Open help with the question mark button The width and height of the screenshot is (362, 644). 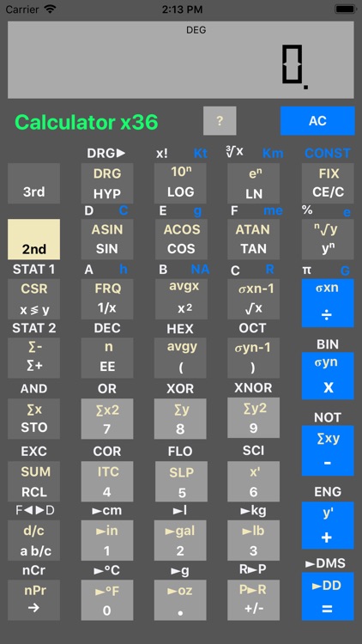click(220, 121)
